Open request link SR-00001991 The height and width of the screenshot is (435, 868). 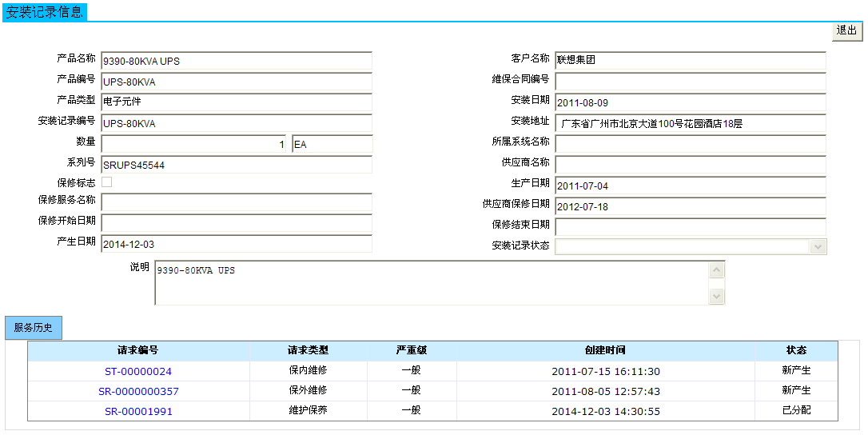[138, 411]
